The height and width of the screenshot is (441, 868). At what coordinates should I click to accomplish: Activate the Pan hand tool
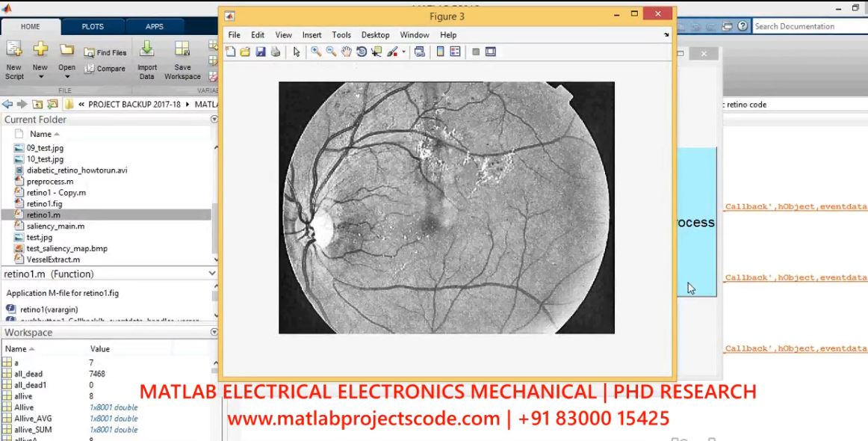click(x=346, y=52)
